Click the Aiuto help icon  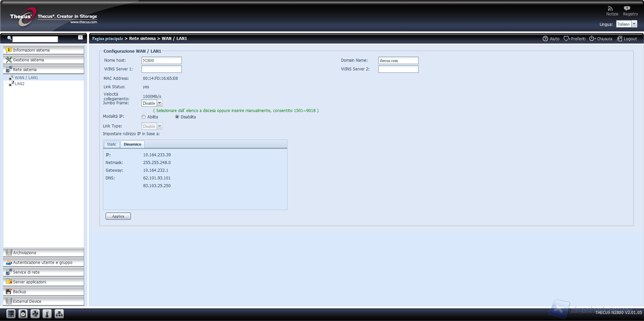tap(545, 39)
